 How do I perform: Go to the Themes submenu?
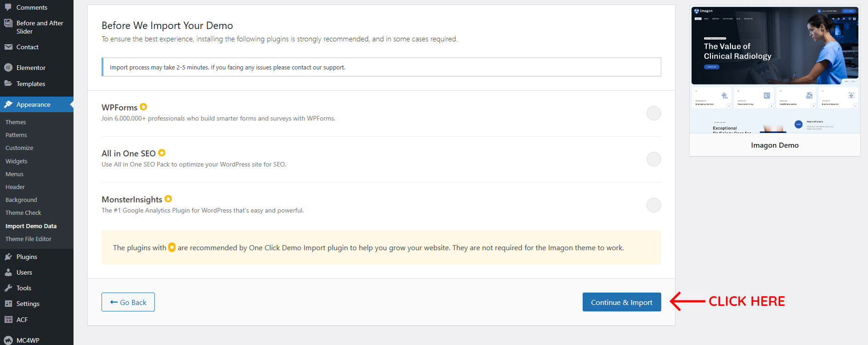coord(16,122)
